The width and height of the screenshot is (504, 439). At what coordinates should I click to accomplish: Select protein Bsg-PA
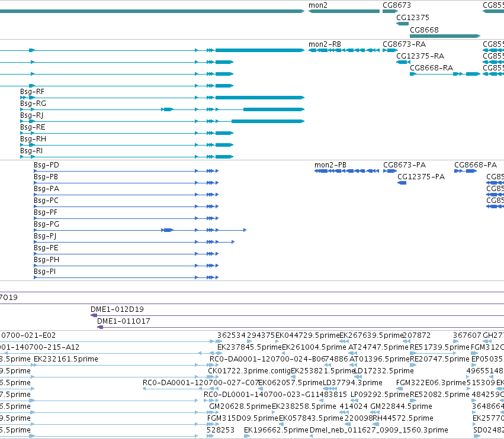[x=46, y=189]
